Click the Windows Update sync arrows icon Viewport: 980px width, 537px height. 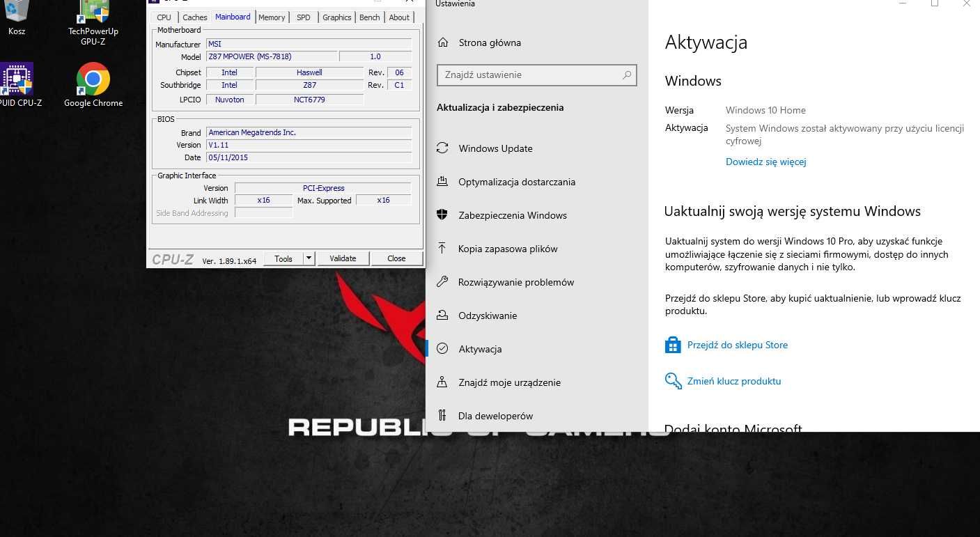coord(442,148)
